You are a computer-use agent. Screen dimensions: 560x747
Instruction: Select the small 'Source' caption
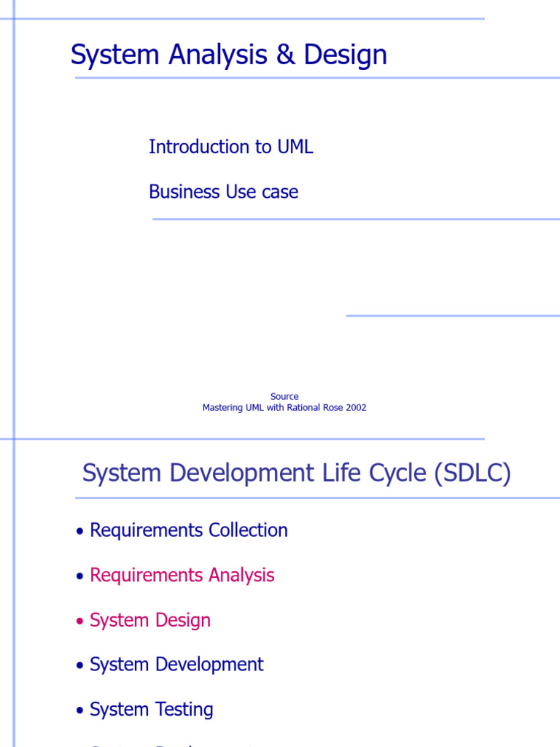(x=284, y=396)
